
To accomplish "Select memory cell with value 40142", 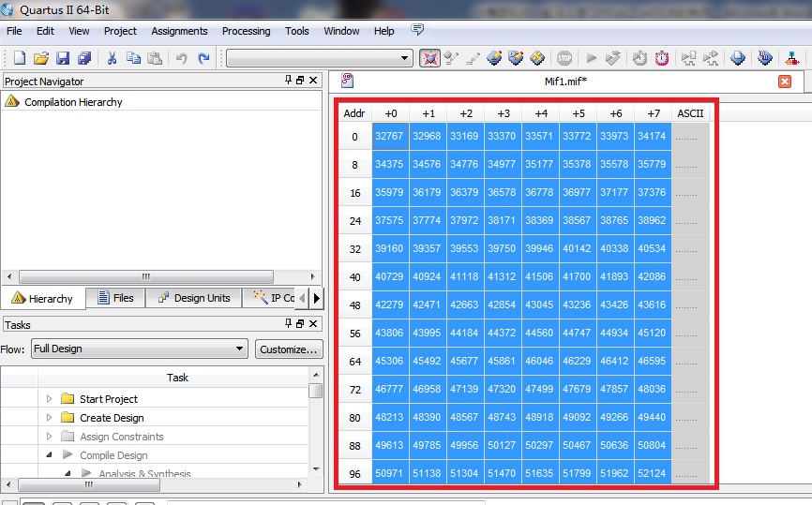I will tap(578, 248).
